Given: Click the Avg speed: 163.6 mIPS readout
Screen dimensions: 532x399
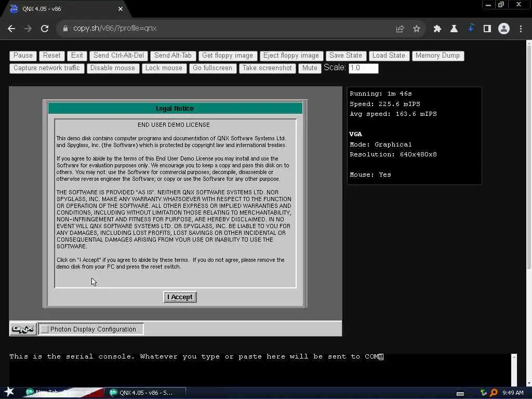Looking at the screenshot, I should (x=393, y=114).
